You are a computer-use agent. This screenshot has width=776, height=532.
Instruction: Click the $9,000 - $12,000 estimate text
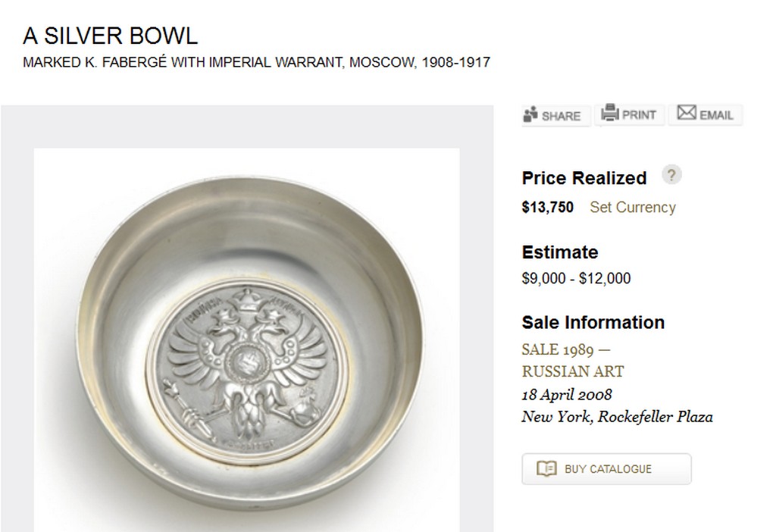click(576, 278)
